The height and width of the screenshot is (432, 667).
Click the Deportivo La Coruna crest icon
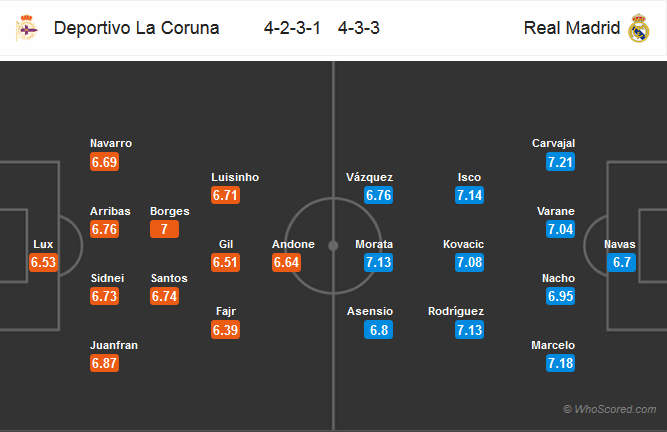click(27, 29)
